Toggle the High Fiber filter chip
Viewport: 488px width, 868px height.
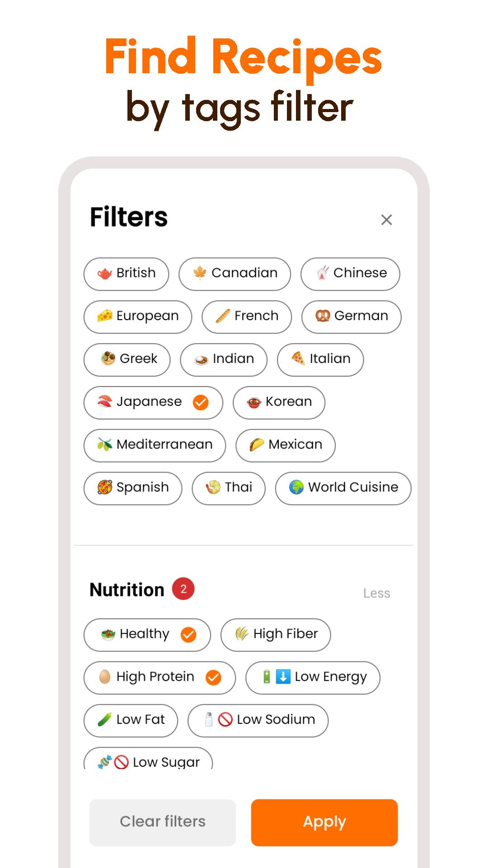pos(276,635)
